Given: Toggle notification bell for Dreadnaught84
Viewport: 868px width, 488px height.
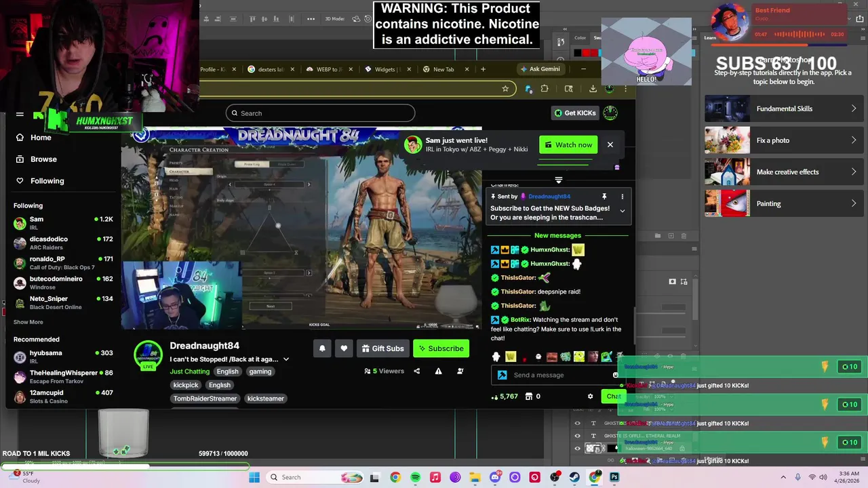Looking at the screenshot, I should coord(322,348).
